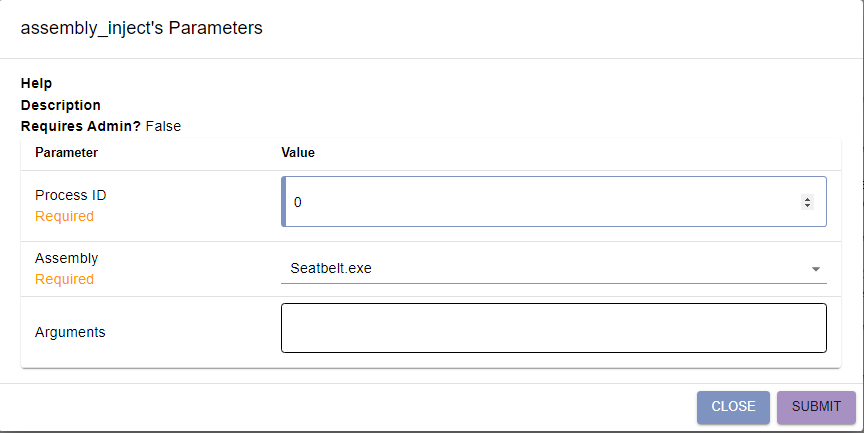Click the Required text under Assembly
The image size is (864, 433).
tap(64, 279)
